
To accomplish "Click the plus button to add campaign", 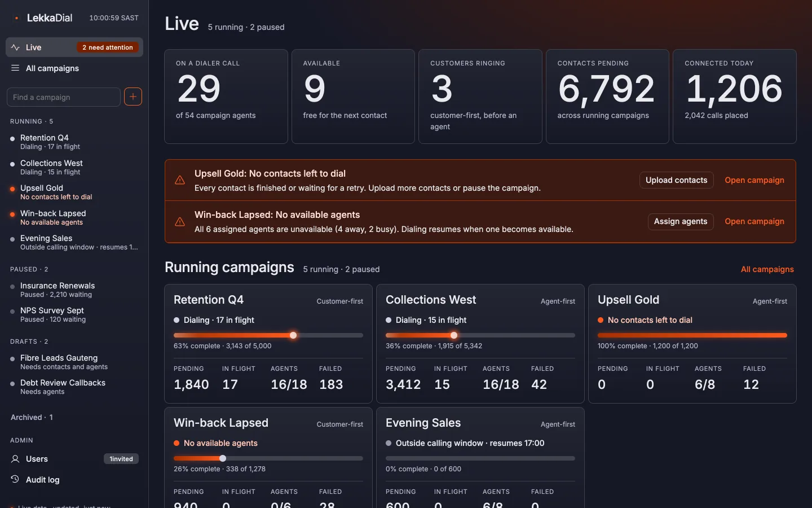I will pyautogui.click(x=133, y=97).
